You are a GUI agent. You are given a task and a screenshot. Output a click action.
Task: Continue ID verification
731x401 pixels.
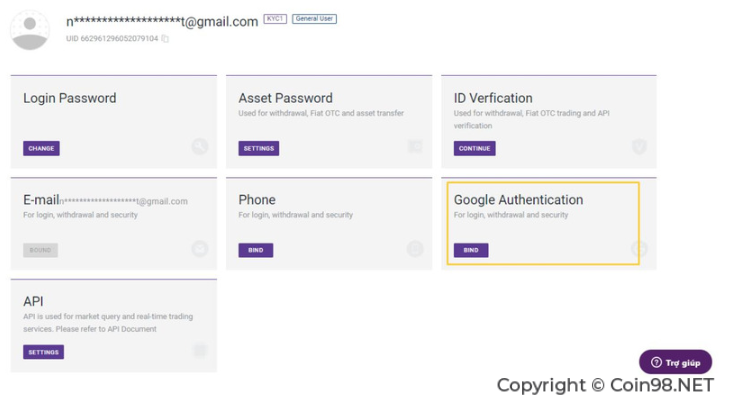tap(475, 148)
